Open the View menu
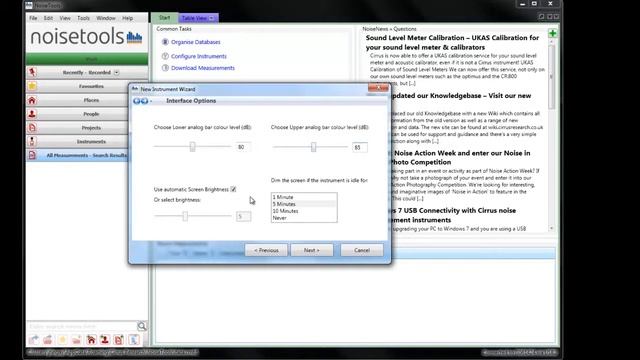The height and width of the screenshot is (360, 640). tap(65, 18)
